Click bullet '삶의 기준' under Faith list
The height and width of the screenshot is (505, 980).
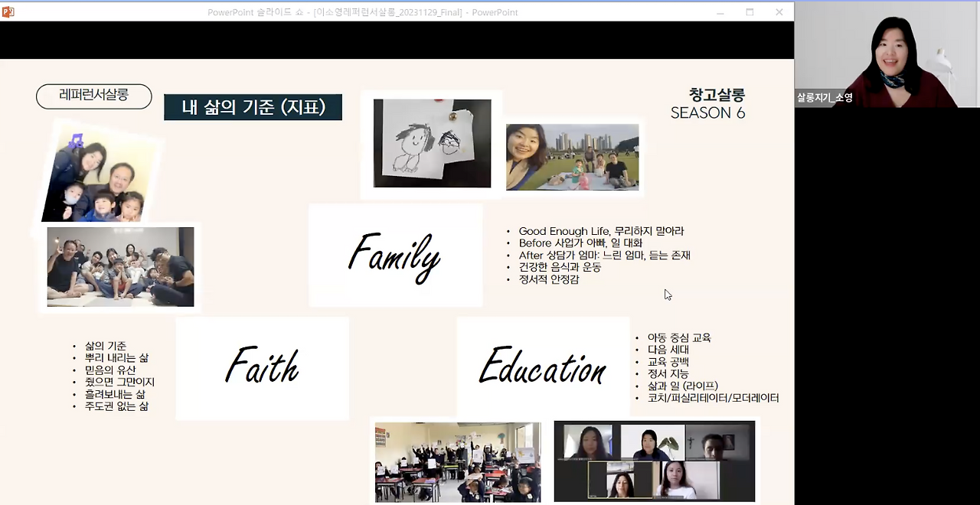click(106, 346)
